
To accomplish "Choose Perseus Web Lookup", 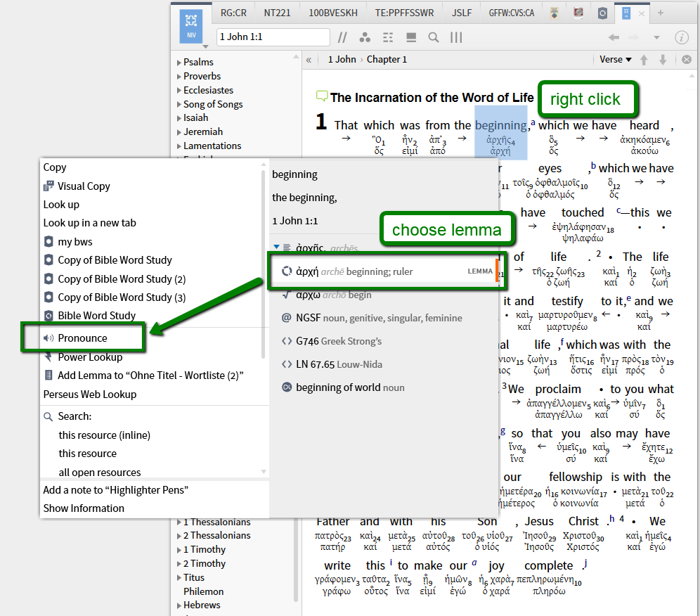I will (x=90, y=394).
